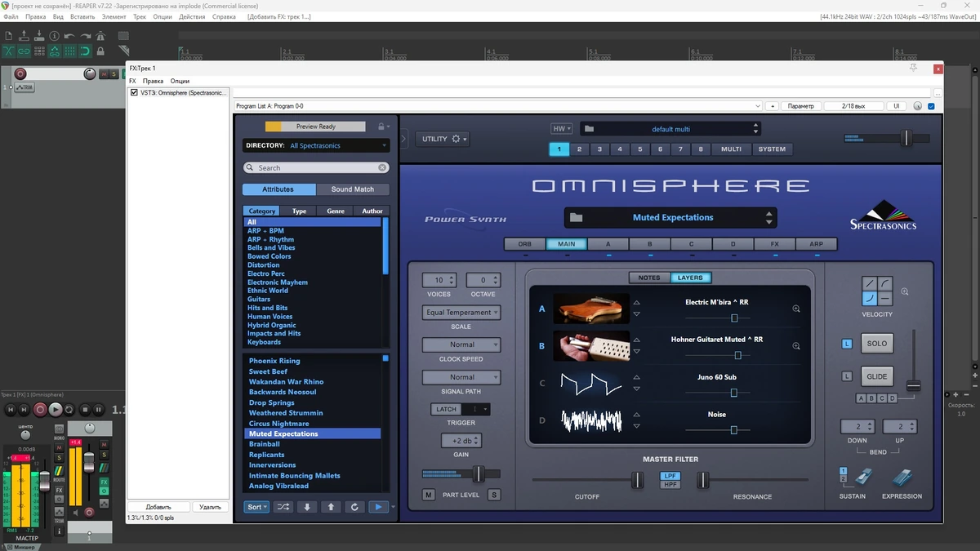Viewport: 980px width, 551px height.
Task: Click the refresh icon in Omnisphere browser
Action: 354,507
